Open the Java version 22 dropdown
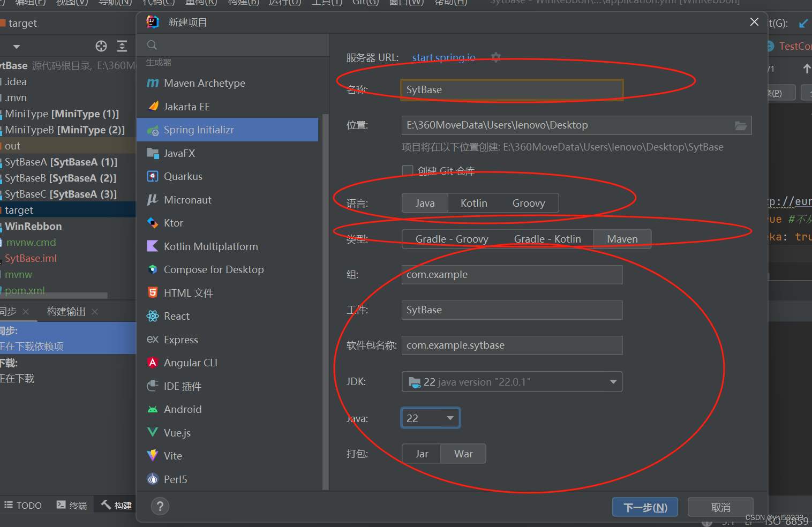Viewport: 812px width, 527px height. (x=431, y=418)
